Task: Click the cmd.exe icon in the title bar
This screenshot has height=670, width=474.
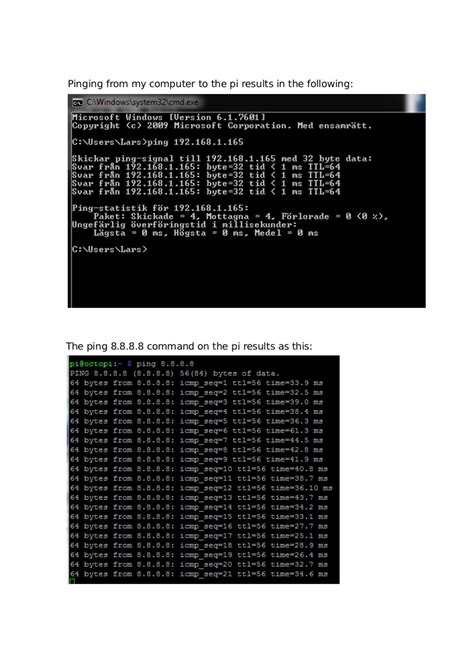Action: (77, 102)
